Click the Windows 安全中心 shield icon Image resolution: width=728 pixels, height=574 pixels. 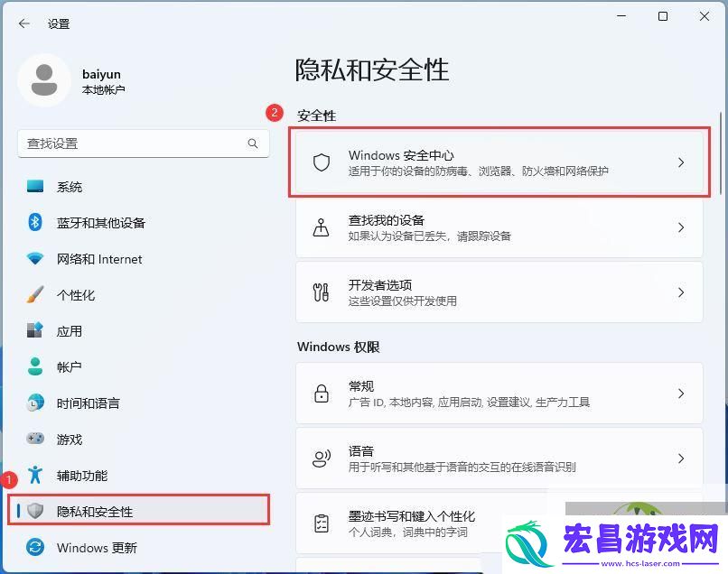pyautogui.click(x=322, y=162)
